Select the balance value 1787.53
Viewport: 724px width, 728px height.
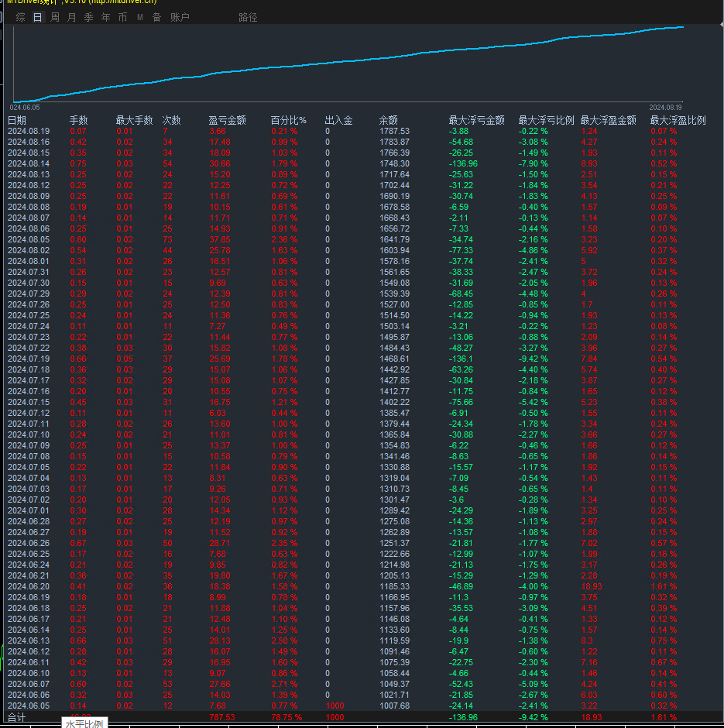click(394, 131)
